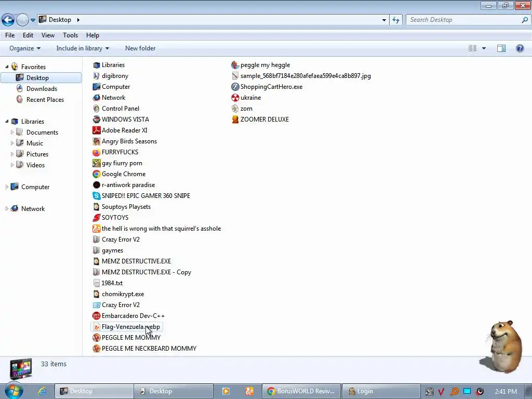Viewport: 532px width, 399px height.
Task: Select the Embarcadero Dev-C++ icon
Action: coord(96,316)
